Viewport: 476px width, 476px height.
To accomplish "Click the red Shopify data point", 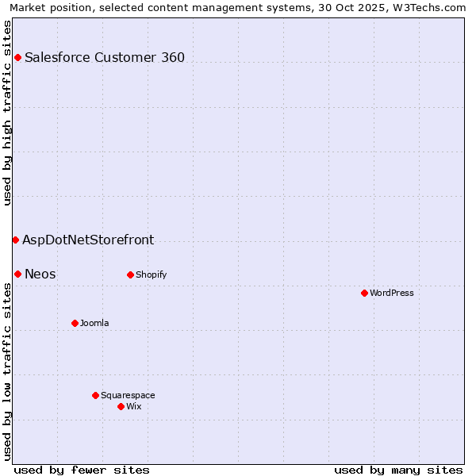I will pyautogui.click(x=130, y=274).
